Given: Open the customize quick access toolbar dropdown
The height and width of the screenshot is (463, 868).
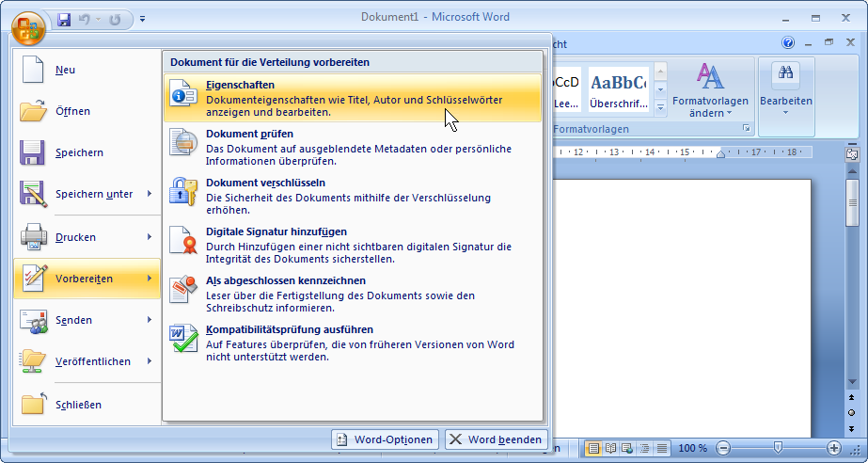Looking at the screenshot, I should (142, 18).
